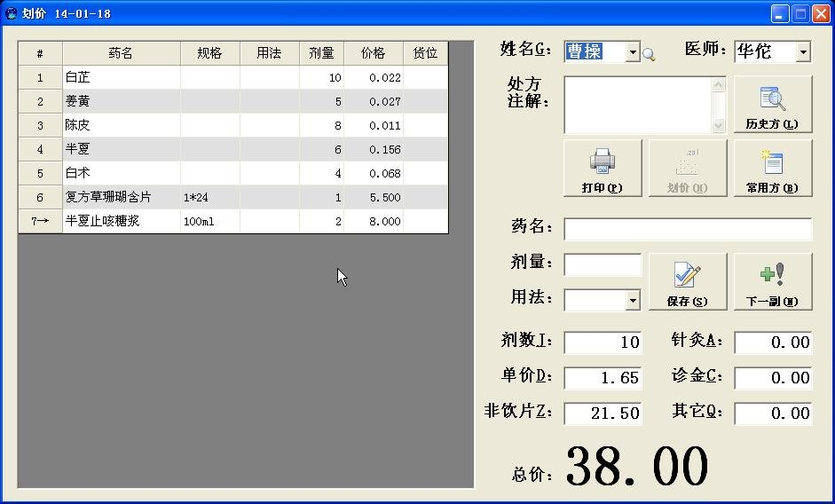This screenshot has height=504, width=835.
Task: Click the 剂量 dosage input field
Action: (x=603, y=264)
